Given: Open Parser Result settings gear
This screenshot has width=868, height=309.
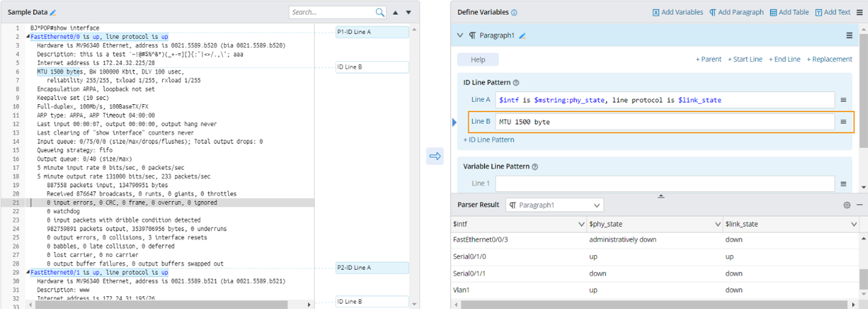Looking at the screenshot, I should click(847, 205).
